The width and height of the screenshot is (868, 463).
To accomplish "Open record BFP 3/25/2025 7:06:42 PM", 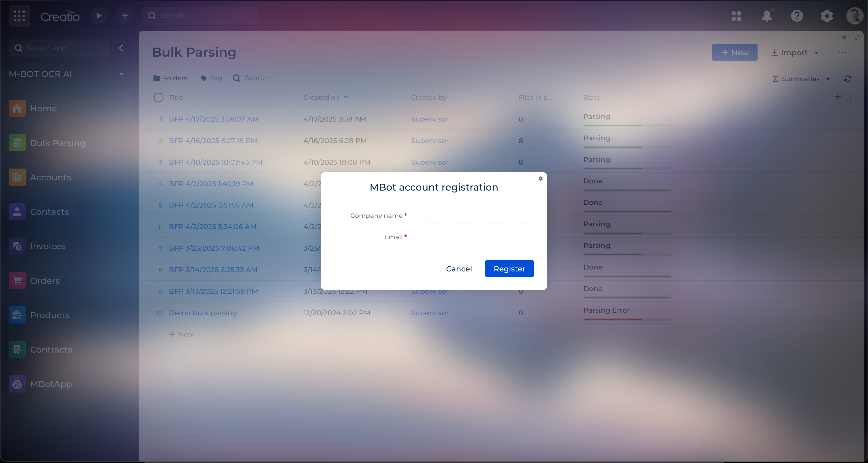I will tap(214, 248).
